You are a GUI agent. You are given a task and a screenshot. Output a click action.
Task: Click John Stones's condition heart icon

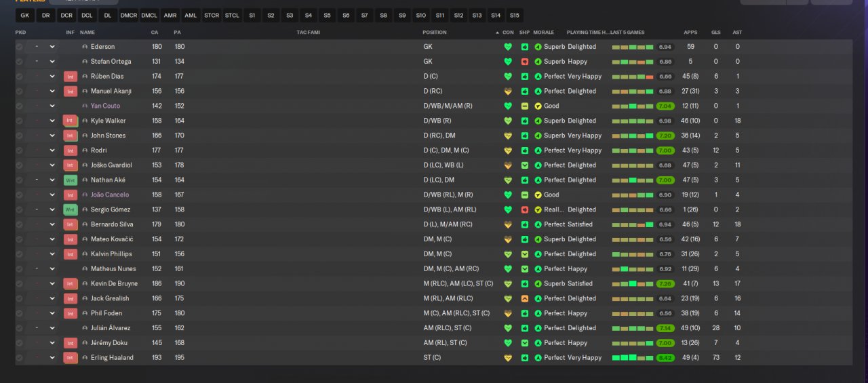pyautogui.click(x=507, y=136)
